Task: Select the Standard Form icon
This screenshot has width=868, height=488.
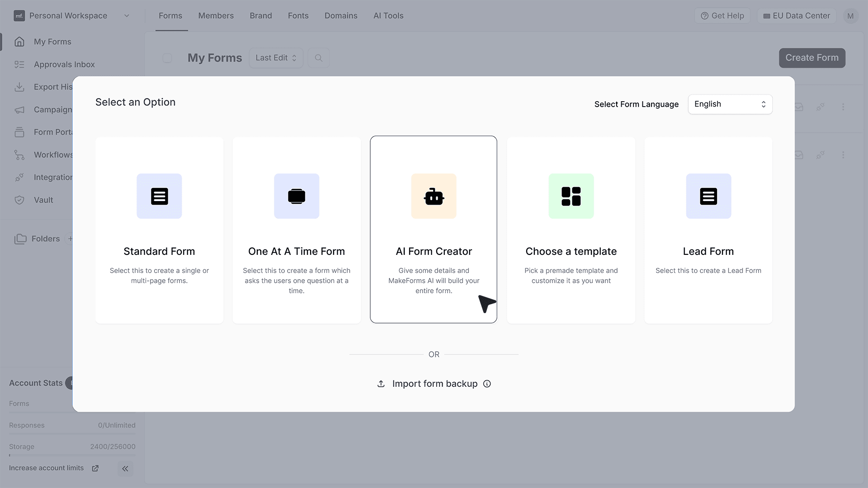Action: (x=159, y=196)
